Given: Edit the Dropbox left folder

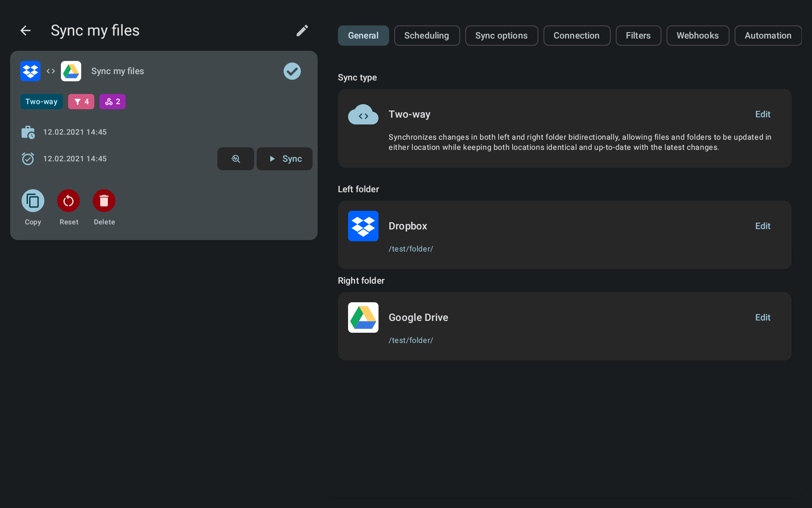Looking at the screenshot, I should point(763,226).
